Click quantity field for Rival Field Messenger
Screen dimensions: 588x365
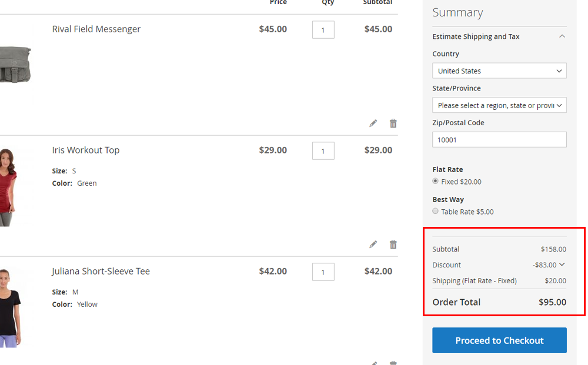point(323,29)
